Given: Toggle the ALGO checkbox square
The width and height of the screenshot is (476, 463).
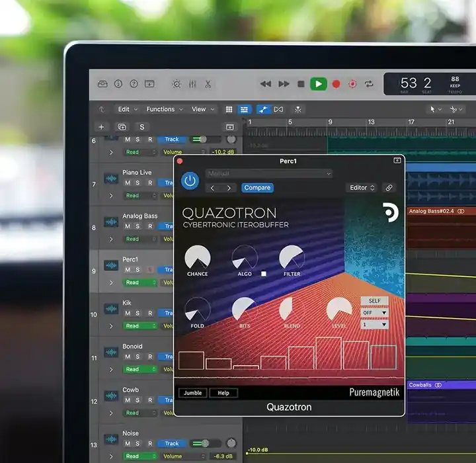Looking at the screenshot, I should (264, 274).
